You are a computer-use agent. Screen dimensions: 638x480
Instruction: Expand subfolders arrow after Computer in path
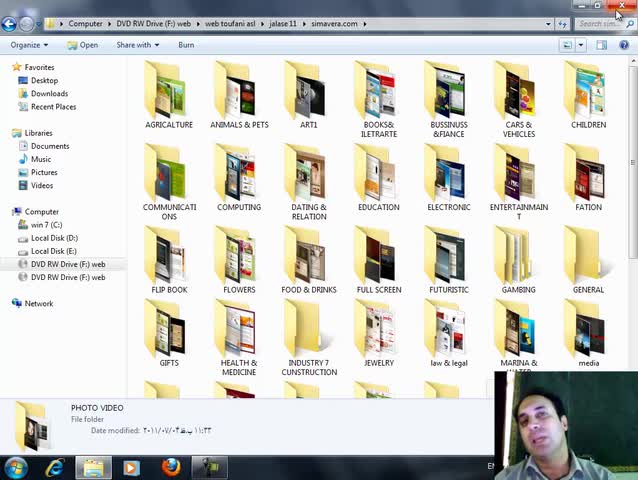pyautogui.click(x=109, y=24)
